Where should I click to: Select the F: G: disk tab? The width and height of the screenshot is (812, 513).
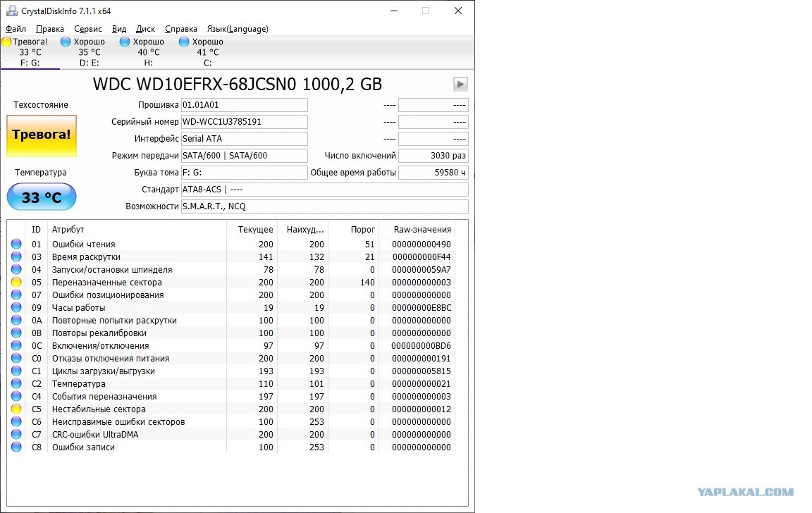point(30,52)
